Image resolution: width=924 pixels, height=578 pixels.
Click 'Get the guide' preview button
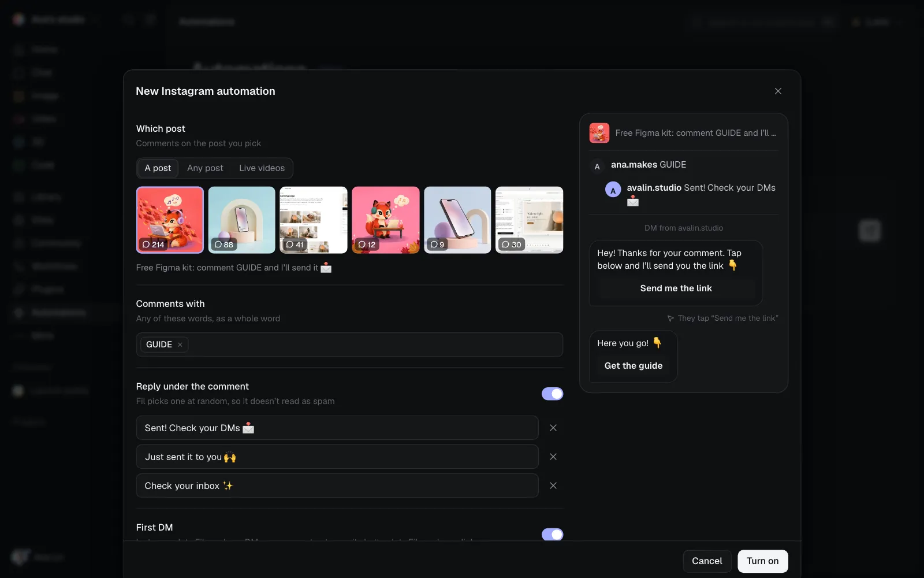click(634, 366)
